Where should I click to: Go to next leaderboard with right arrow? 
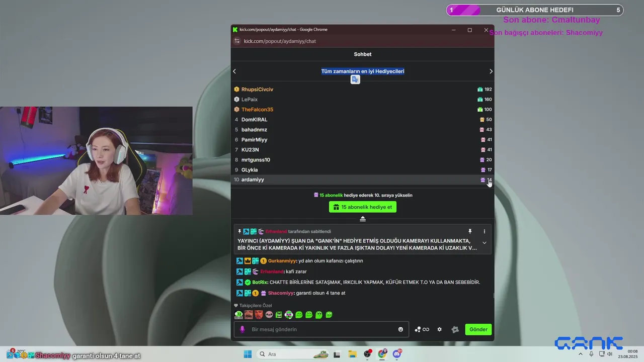(491, 71)
